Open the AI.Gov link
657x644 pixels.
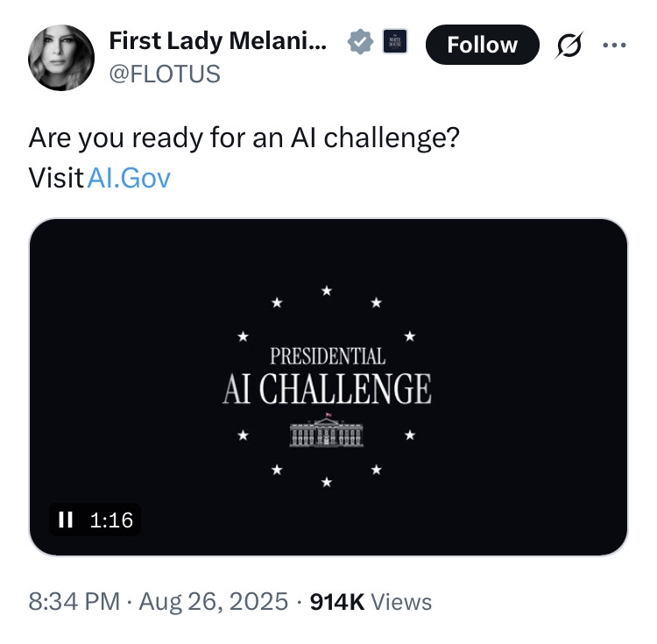pos(129,179)
